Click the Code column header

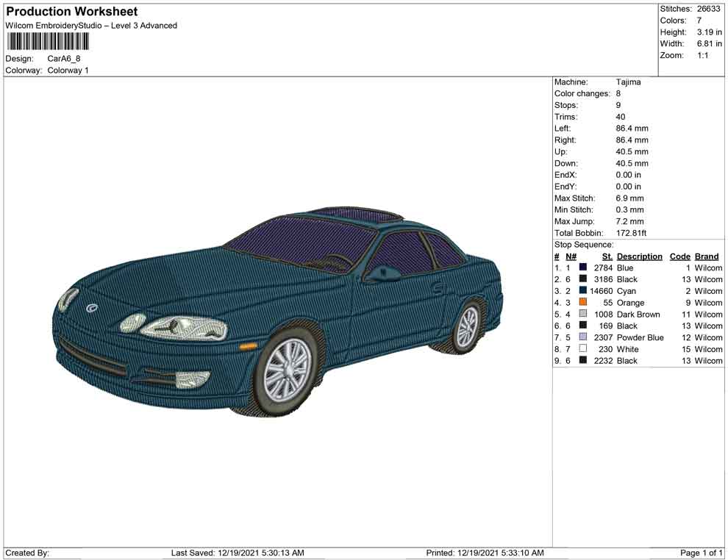(x=679, y=256)
